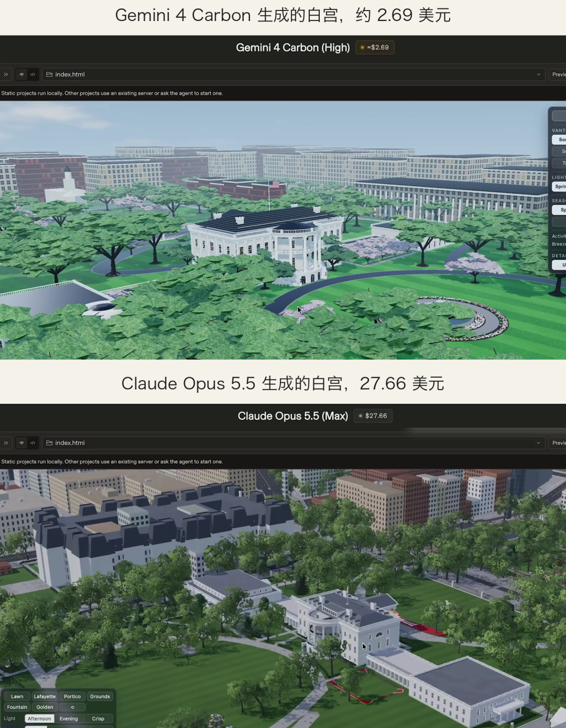Expand the sidebar chevrons in the Claude Opus panel
This screenshot has height=728, width=566.
(6, 443)
